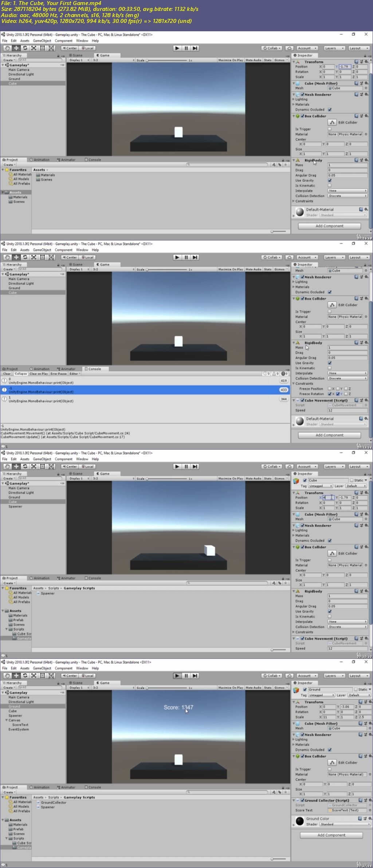Image resolution: width=373 pixels, height=868 pixels.
Task: Click Search by Label icon, Score: 1347 window
Action: tap(279, 792)
